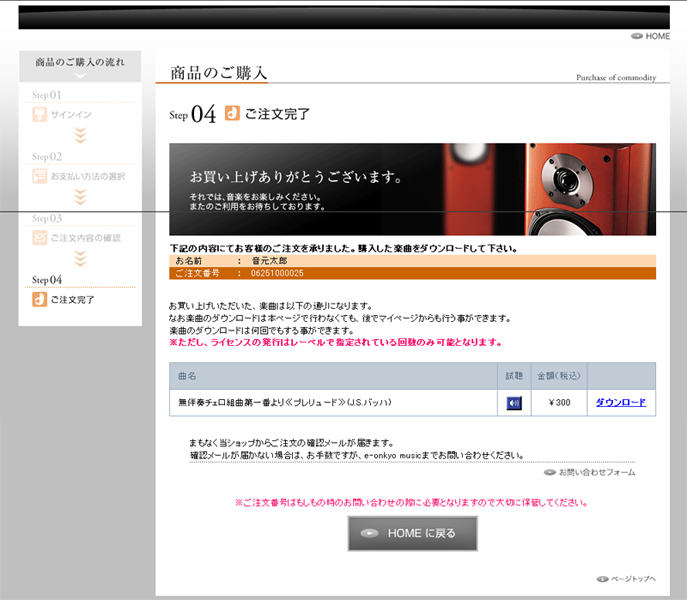Download the purchased track via ダウンロード
Viewport: 687px width, 600px height.
click(620, 403)
